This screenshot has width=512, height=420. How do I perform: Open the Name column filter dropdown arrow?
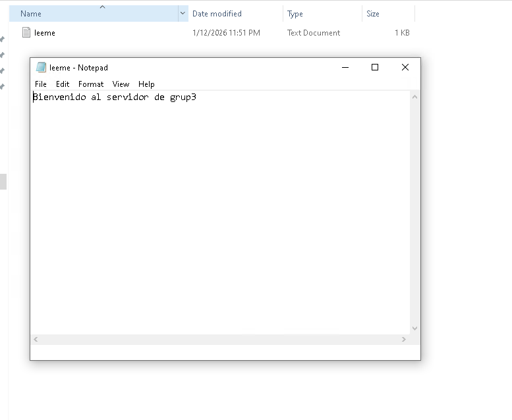point(183,14)
